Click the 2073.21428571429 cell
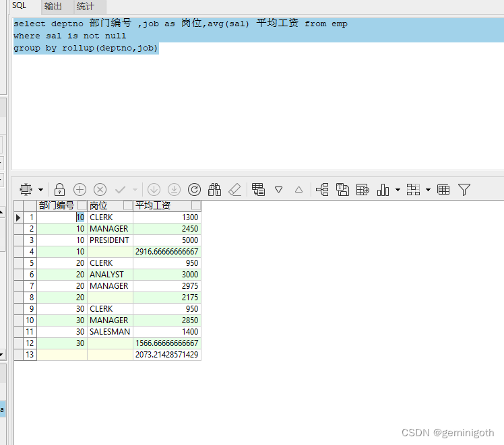The height and width of the screenshot is (445, 504). 167,355
